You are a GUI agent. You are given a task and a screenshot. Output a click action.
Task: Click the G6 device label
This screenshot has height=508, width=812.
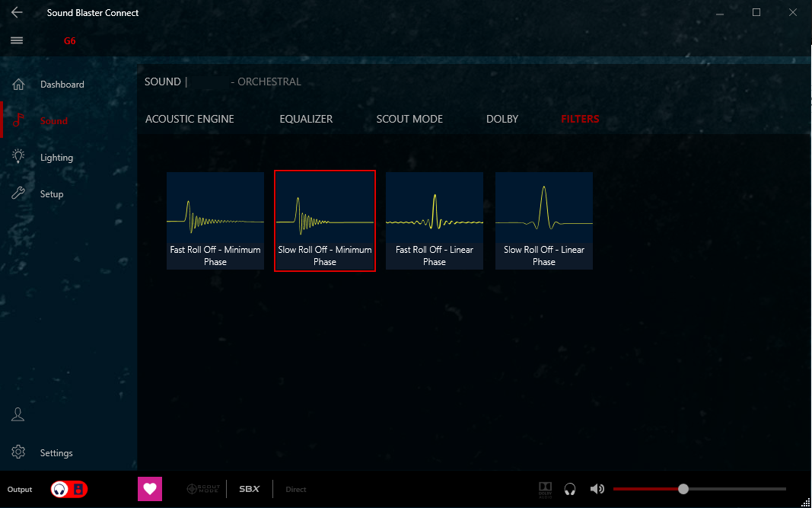tap(69, 41)
